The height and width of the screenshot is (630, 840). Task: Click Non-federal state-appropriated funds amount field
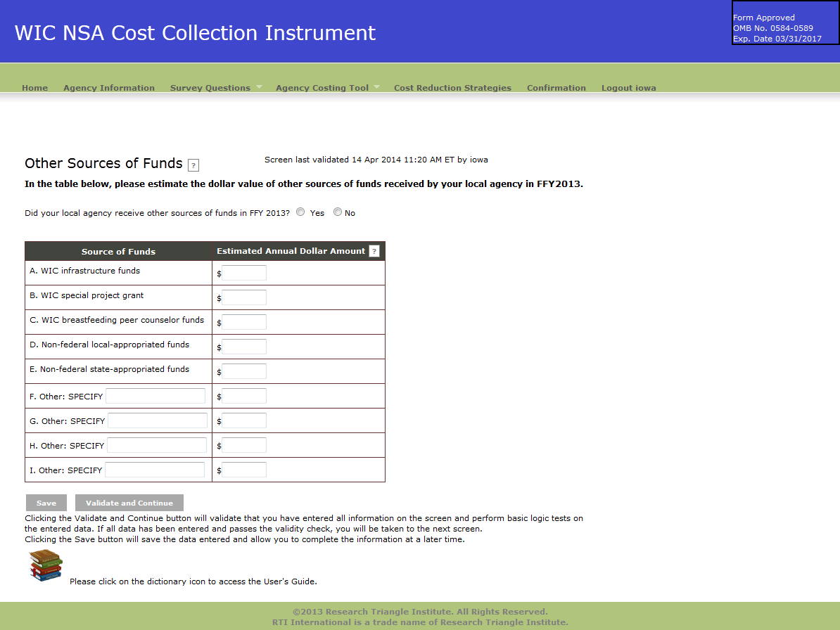pos(244,371)
